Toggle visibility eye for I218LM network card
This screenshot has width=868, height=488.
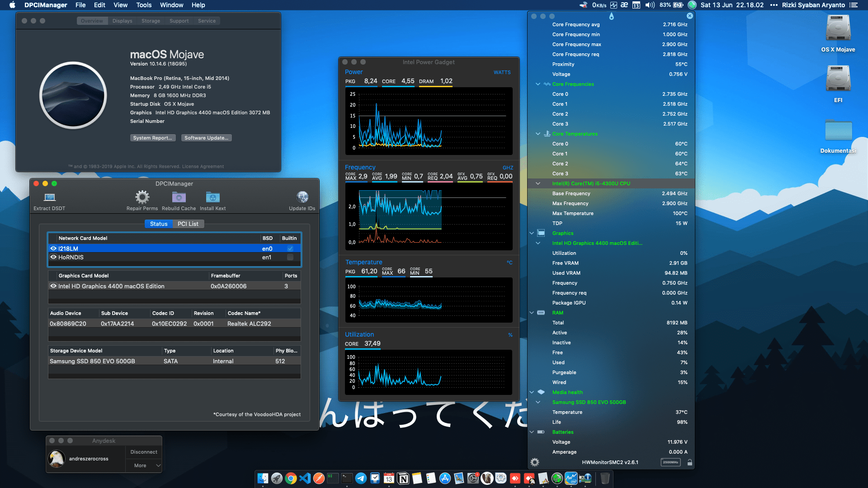tap(53, 248)
